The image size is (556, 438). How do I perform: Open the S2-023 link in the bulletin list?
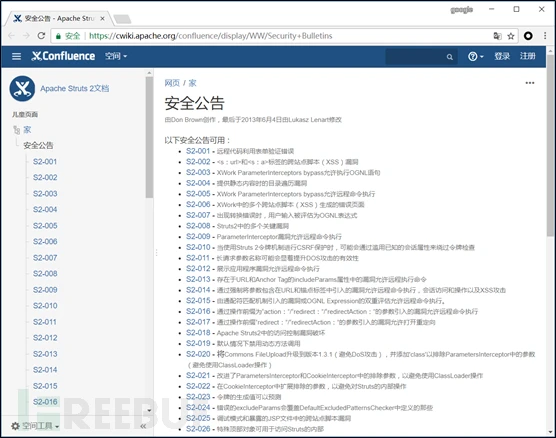198,397
